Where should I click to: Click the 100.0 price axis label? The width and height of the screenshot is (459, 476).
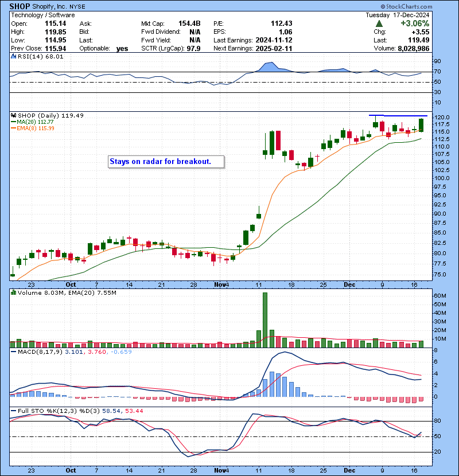point(442,178)
